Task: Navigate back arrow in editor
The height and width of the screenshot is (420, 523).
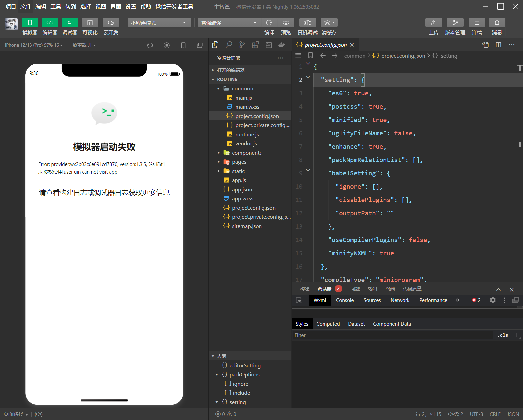Action: (x=323, y=56)
